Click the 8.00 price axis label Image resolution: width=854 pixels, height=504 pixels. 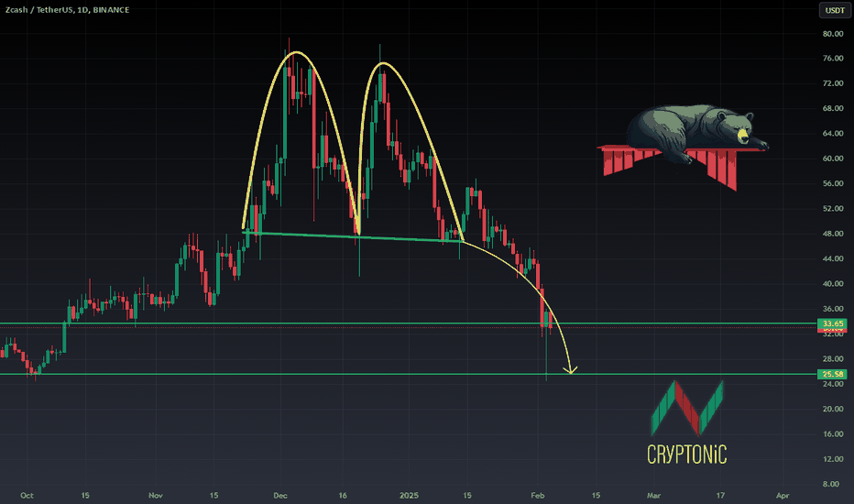(830, 485)
